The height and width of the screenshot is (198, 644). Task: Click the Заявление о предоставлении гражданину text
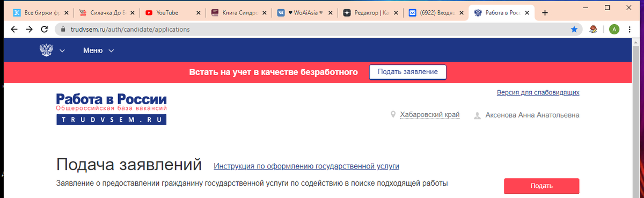tap(252, 184)
